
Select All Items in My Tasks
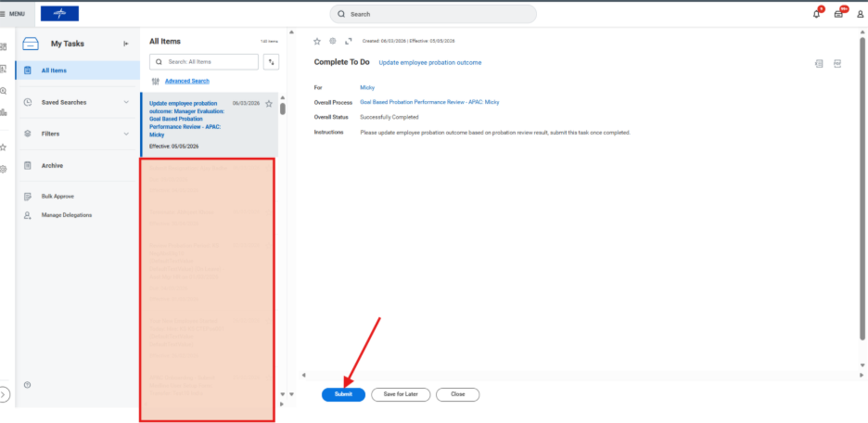click(54, 70)
